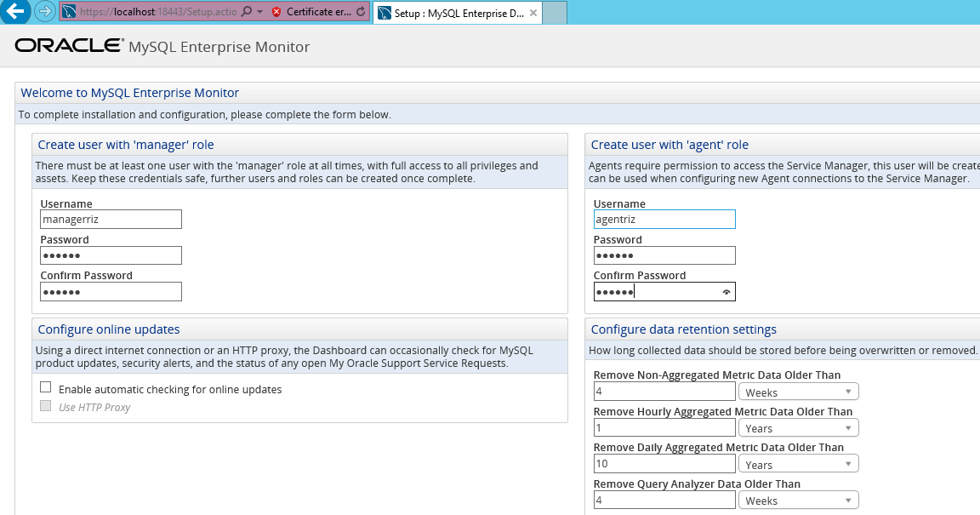
Task: Click Non-Aggregated Metric Data value field
Action: click(664, 392)
